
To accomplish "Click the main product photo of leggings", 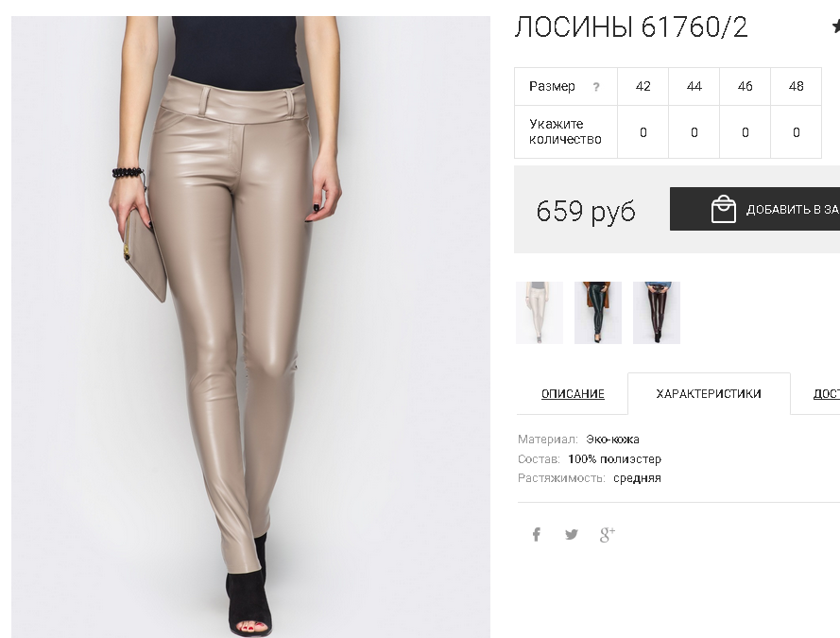I will pos(250,327).
